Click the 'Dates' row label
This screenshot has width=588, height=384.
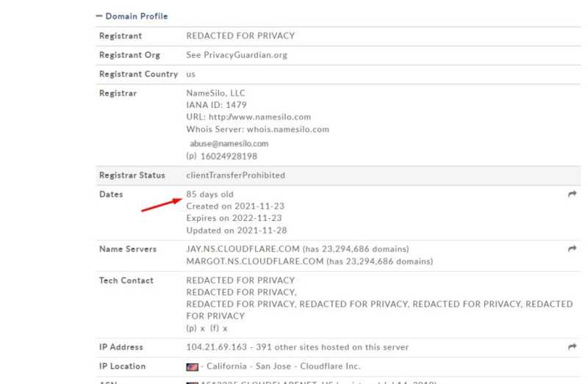(x=111, y=194)
